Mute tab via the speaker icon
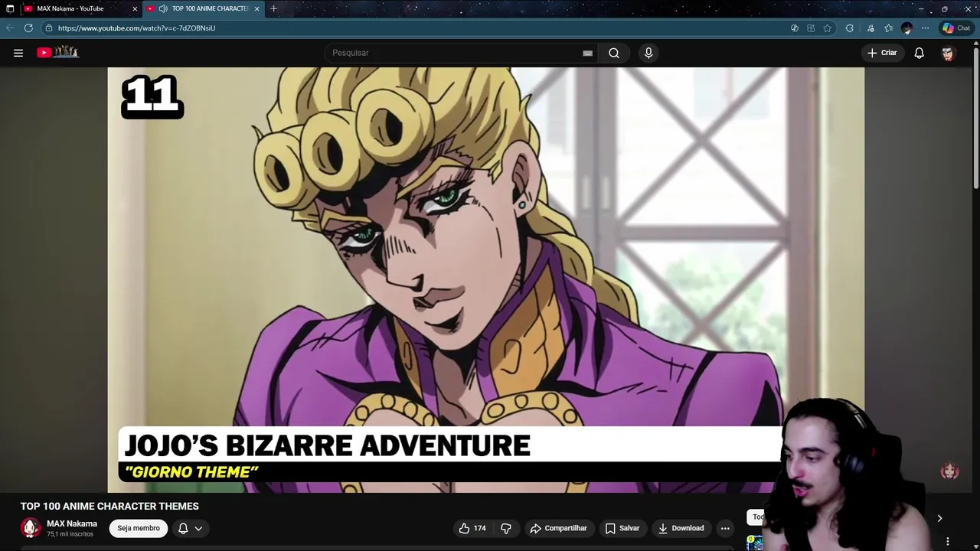The width and height of the screenshot is (980, 551). (x=163, y=8)
